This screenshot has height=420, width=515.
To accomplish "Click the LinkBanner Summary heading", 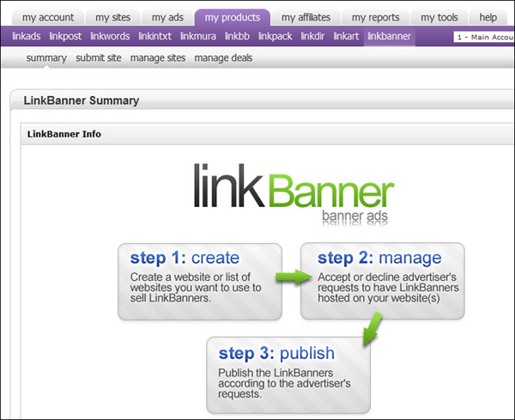I will click(82, 100).
